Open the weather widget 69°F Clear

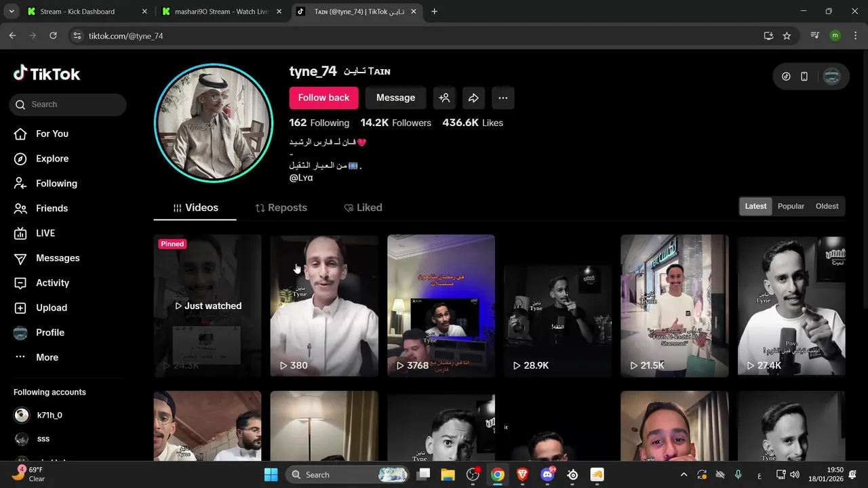point(28,474)
